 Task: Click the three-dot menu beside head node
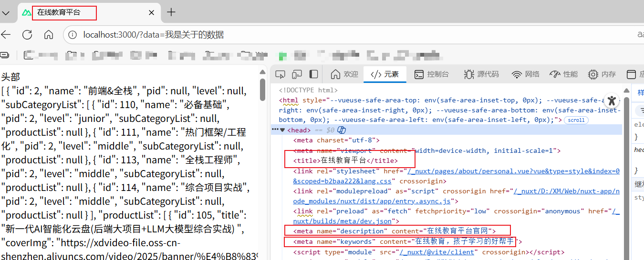275,130
